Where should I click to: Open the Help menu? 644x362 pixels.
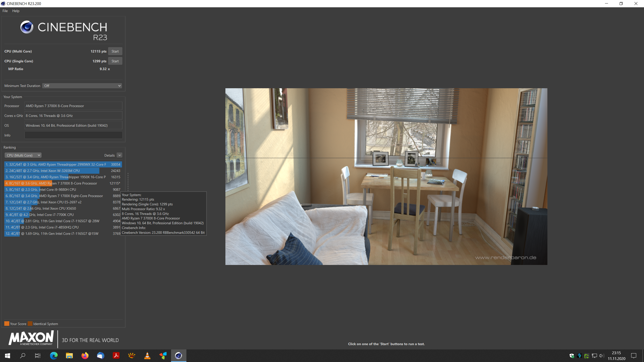(x=16, y=11)
